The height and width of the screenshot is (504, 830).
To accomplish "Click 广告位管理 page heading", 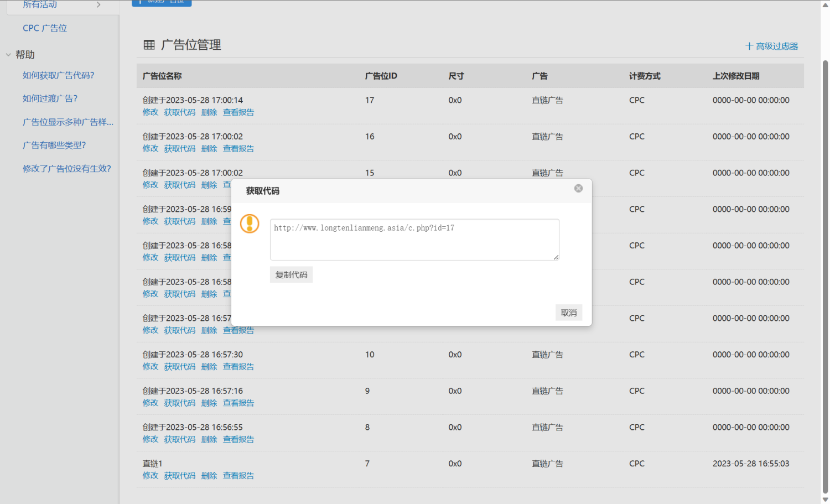I will tap(191, 45).
